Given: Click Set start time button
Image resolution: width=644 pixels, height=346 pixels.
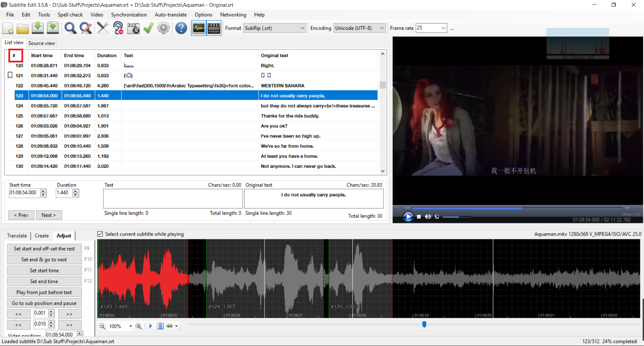Looking at the screenshot, I should tap(44, 270).
